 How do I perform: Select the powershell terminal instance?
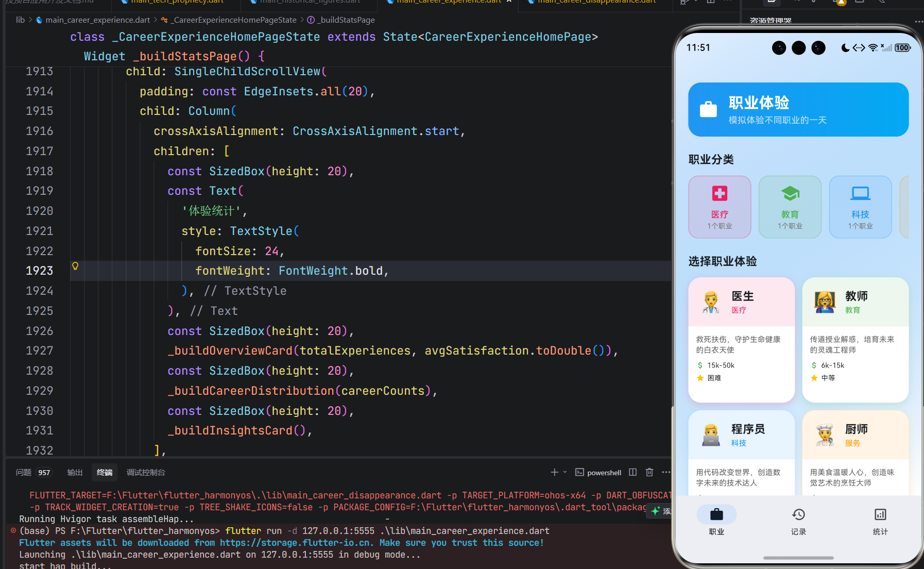point(598,472)
